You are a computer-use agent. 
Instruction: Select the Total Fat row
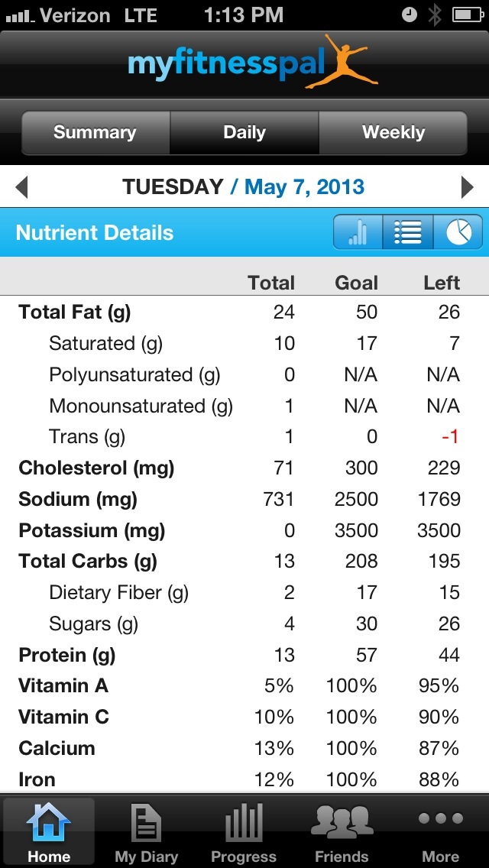(244, 313)
